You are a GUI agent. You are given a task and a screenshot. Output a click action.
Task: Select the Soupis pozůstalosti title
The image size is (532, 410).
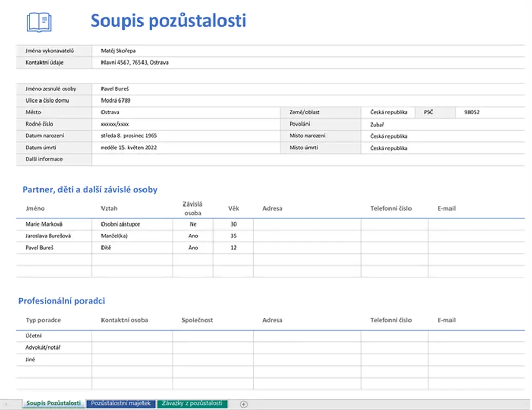[168, 20]
